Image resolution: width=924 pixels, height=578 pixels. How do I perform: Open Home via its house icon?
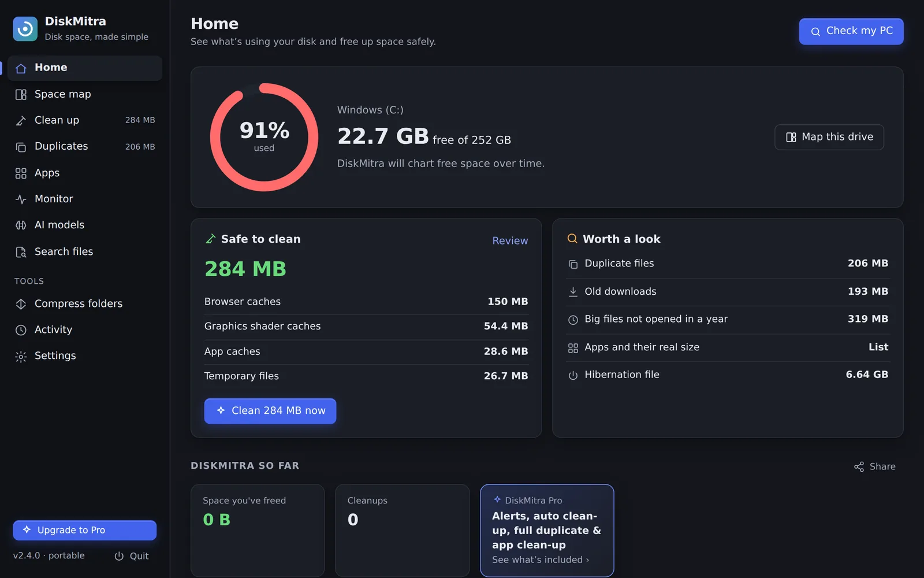[x=21, y=68]
